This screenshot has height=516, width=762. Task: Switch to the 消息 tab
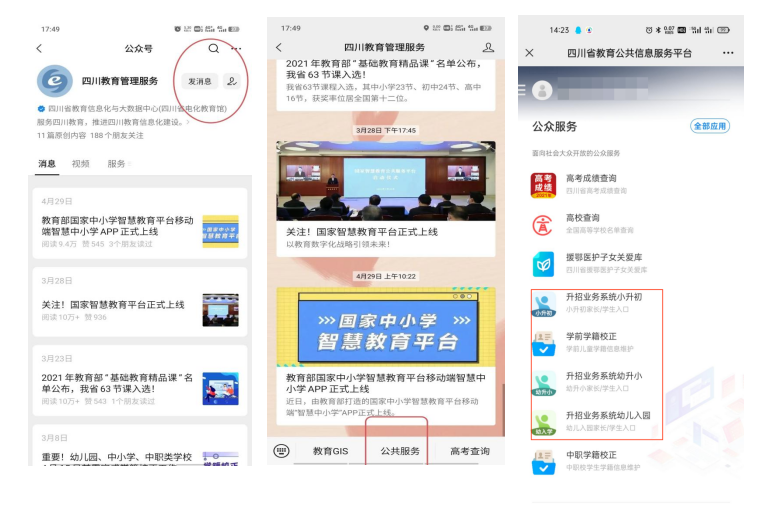pos(47,164)
